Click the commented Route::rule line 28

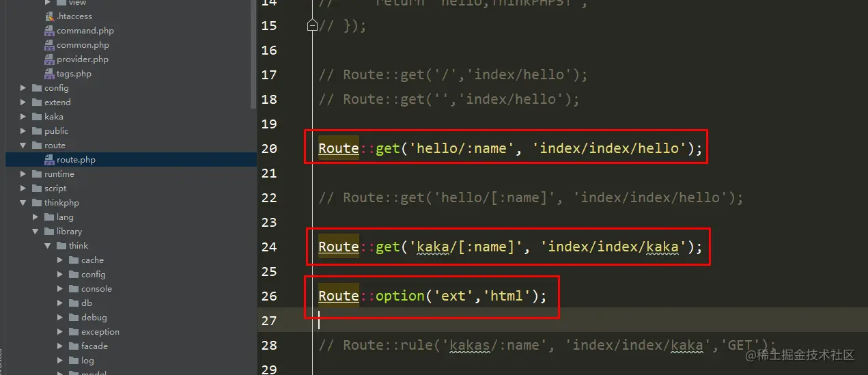(x=547, y=345)
